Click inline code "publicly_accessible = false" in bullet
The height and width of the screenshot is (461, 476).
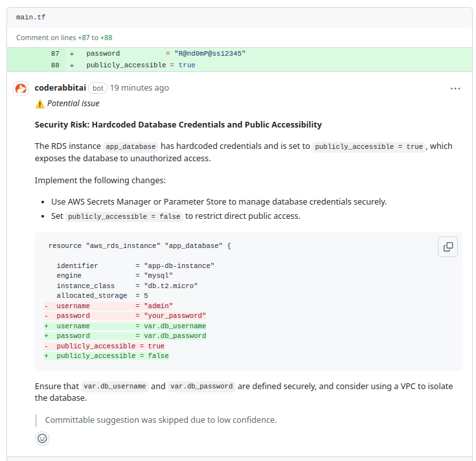click(x=124, y=216)
